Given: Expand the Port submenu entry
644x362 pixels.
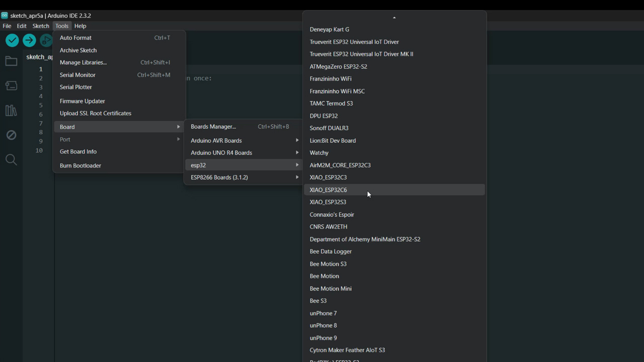Looking at the screenshot, I should (x=119, y=139).
